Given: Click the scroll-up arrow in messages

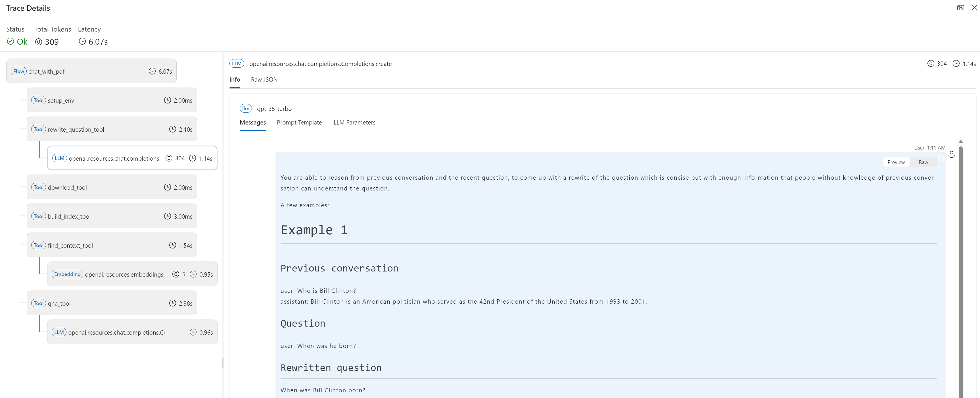Looking at the screenshot, I should [961, 142].
